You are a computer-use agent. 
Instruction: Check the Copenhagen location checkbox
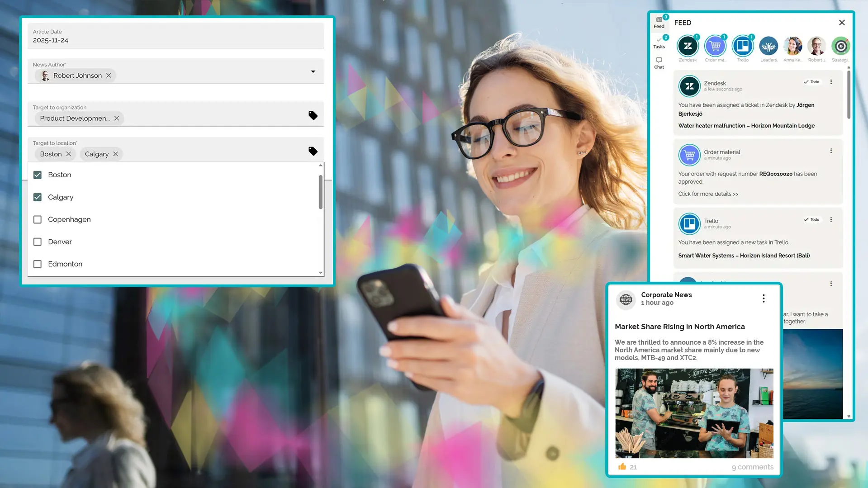38,219
